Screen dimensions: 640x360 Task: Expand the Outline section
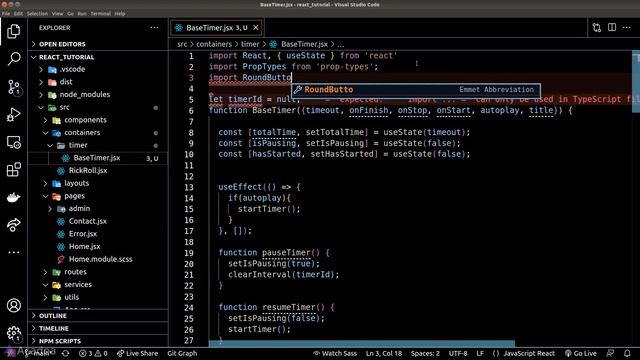[x=98, y=316]
